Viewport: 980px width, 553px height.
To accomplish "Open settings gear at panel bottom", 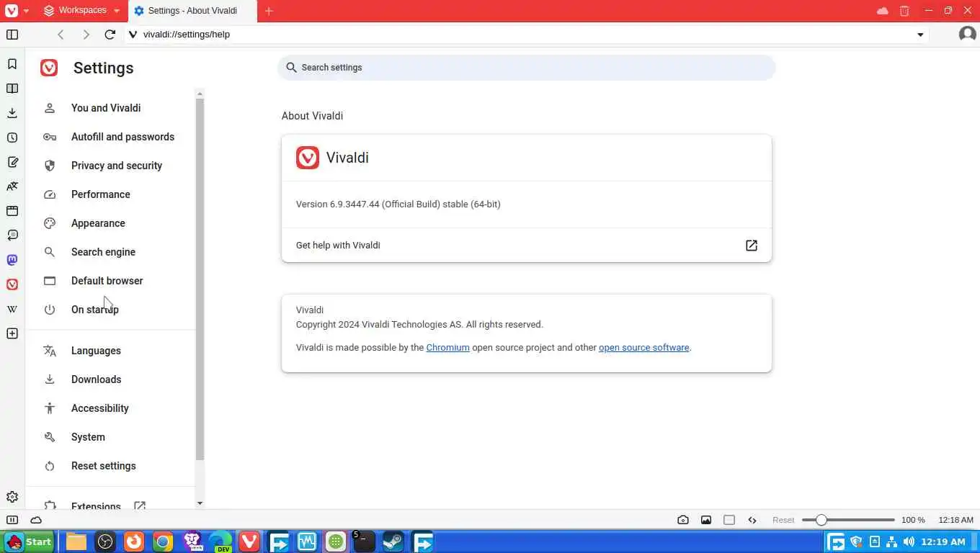I will tap(12, 497).
